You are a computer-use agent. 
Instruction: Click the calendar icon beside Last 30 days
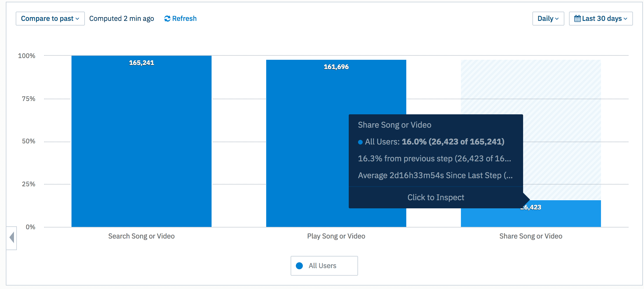coord(577,19)
